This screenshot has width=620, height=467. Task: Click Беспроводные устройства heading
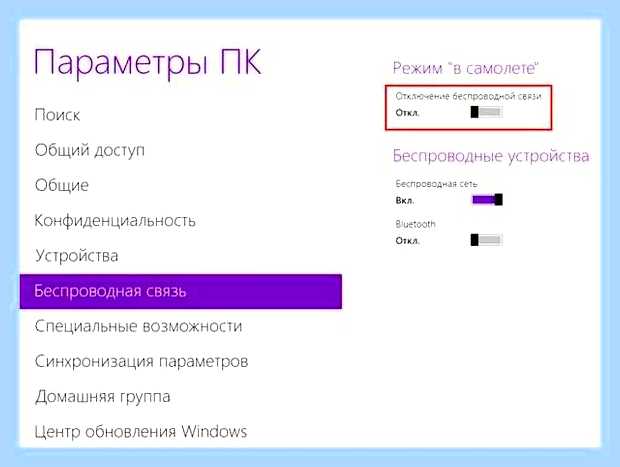491,156
